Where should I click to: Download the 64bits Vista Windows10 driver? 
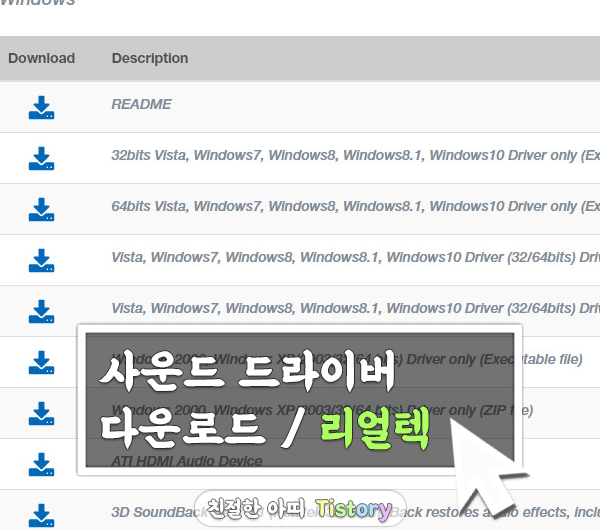[x=41, y=209]
